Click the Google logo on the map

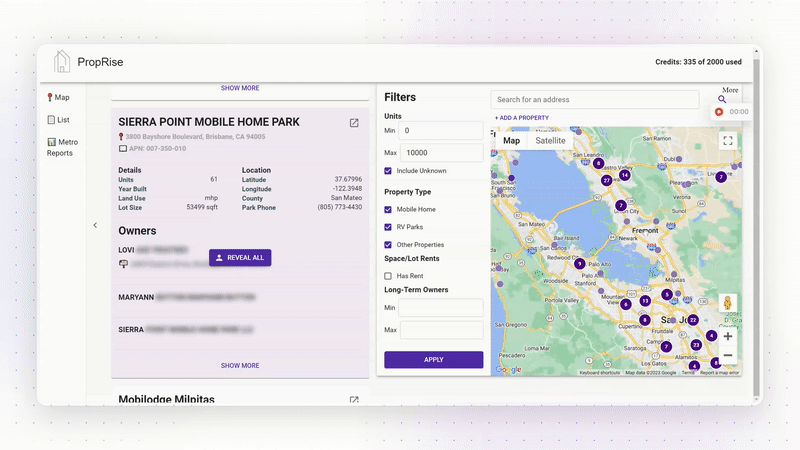pyautogui.click(x=508, y=369)
